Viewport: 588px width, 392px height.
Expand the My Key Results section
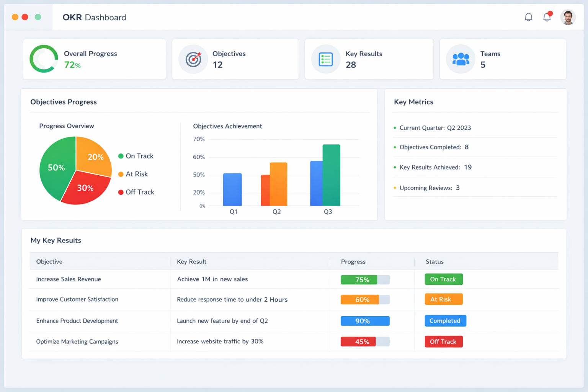point(56,240)
